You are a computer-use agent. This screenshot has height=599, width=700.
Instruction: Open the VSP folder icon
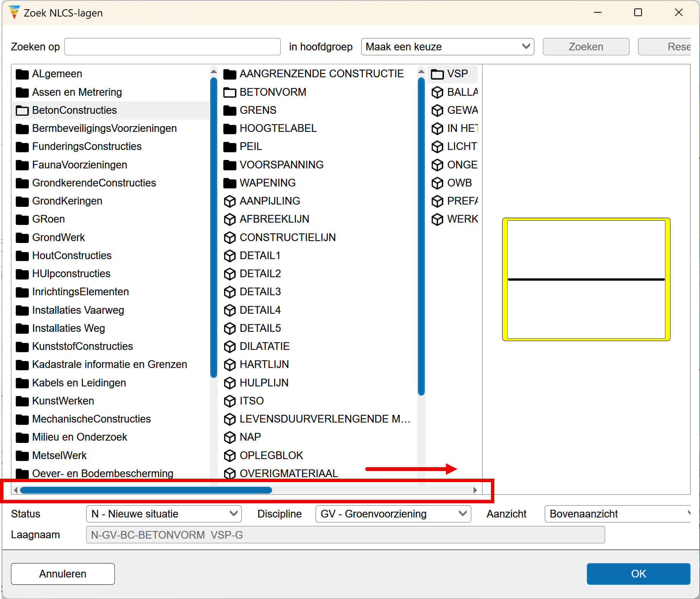tap(438, 74)
